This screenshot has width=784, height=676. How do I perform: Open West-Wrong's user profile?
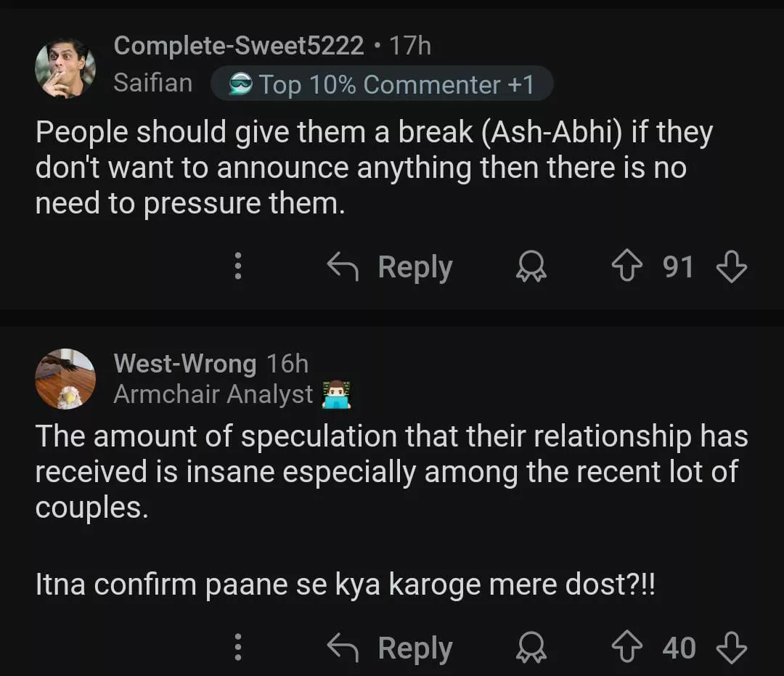(x=184, y=363)
